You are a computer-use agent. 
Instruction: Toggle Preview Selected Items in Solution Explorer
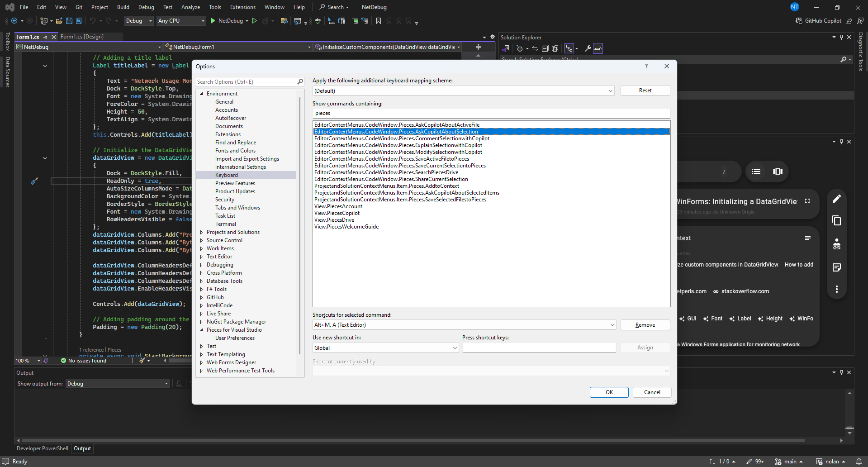598,48
